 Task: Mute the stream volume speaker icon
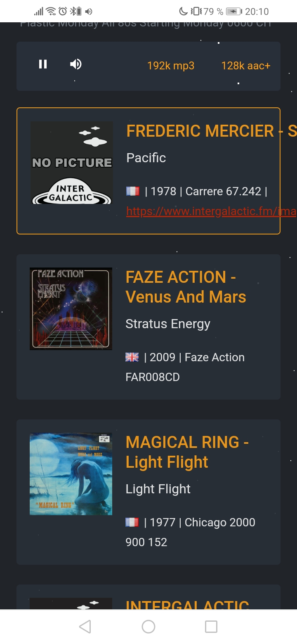(76, 64)
